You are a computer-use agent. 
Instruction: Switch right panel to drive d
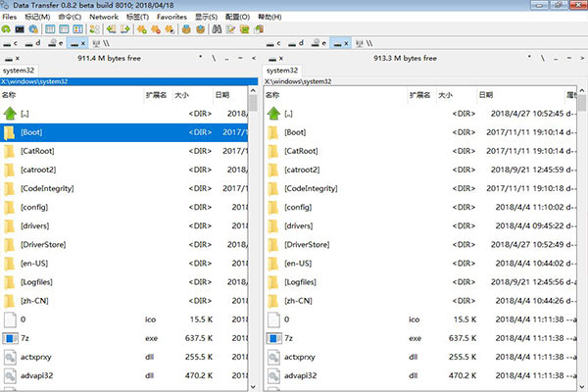(x=295, y=44)
